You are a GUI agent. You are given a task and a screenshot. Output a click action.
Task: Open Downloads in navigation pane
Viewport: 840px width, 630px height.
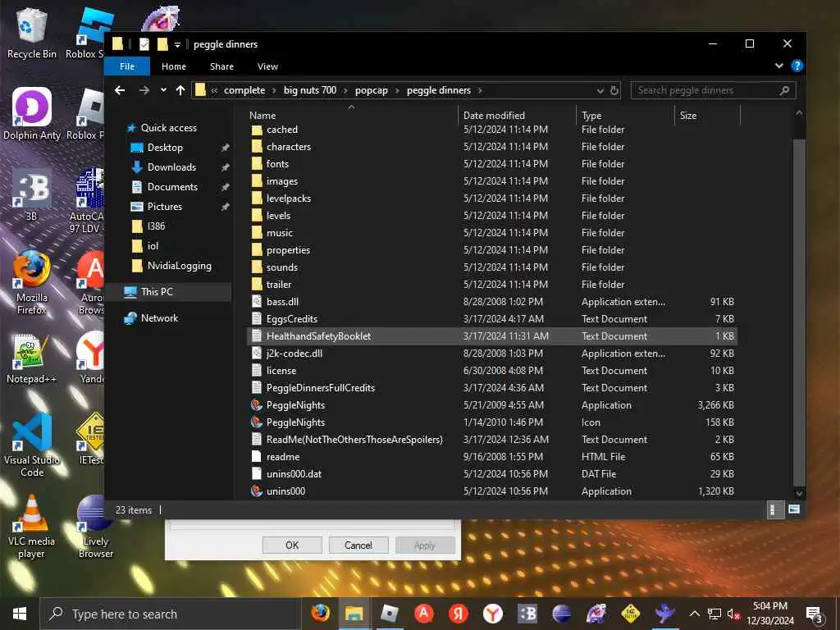pos(171,167)
